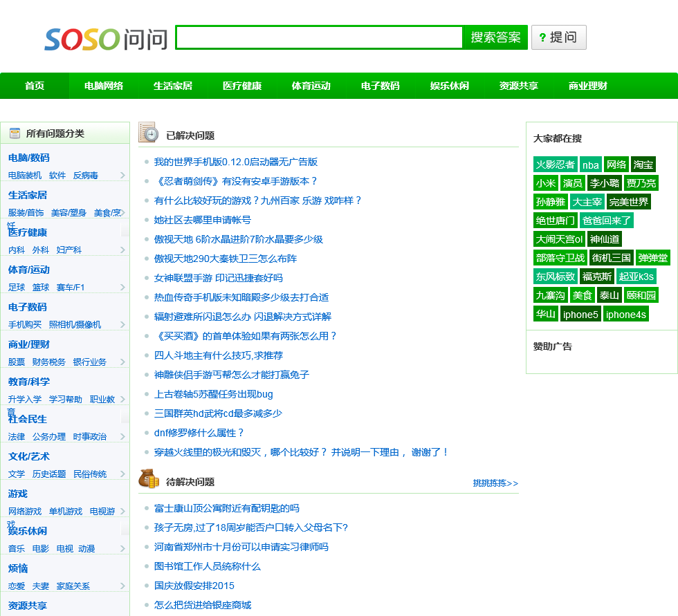Image resolution: width=678 pixels, height=616 pixels.
Task: Open the 电脑网络 navigation tab
Action: (104, 86)
